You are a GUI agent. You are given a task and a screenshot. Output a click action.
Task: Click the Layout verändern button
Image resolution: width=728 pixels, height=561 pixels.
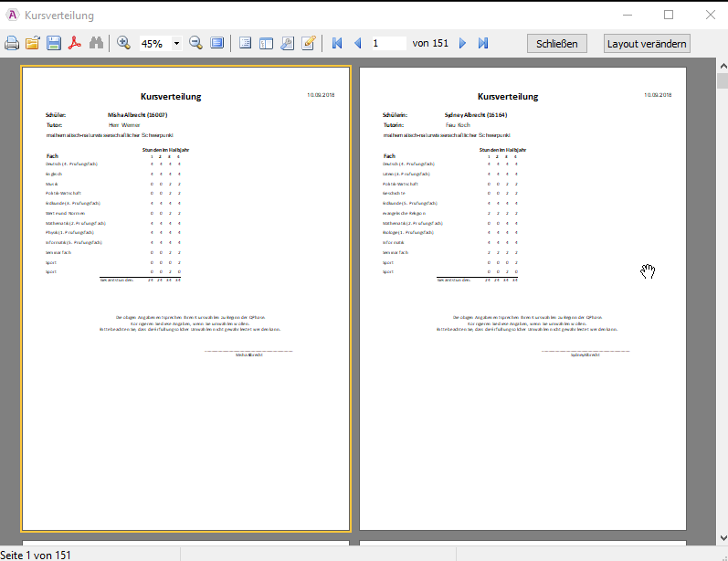tap(647, 44)
